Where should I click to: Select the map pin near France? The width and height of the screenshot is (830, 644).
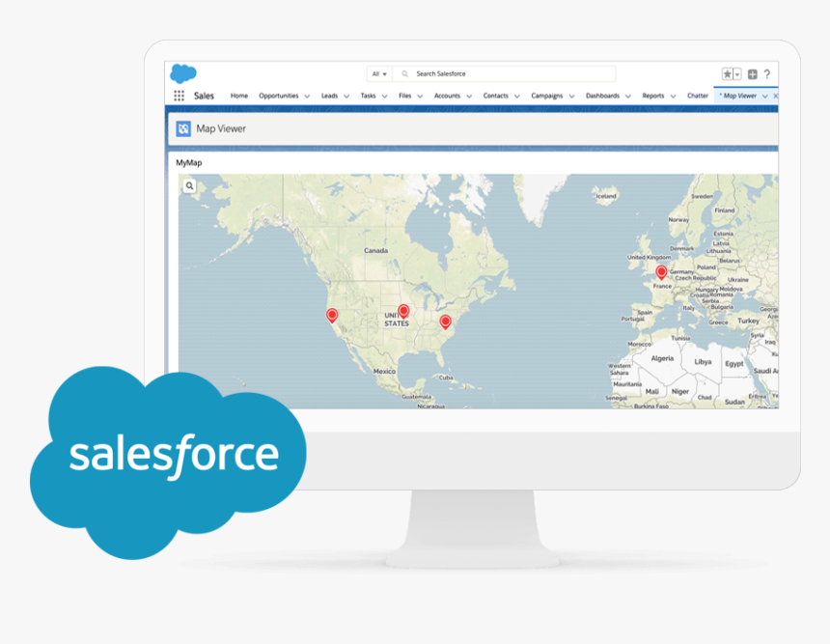[x=661, y=272]
